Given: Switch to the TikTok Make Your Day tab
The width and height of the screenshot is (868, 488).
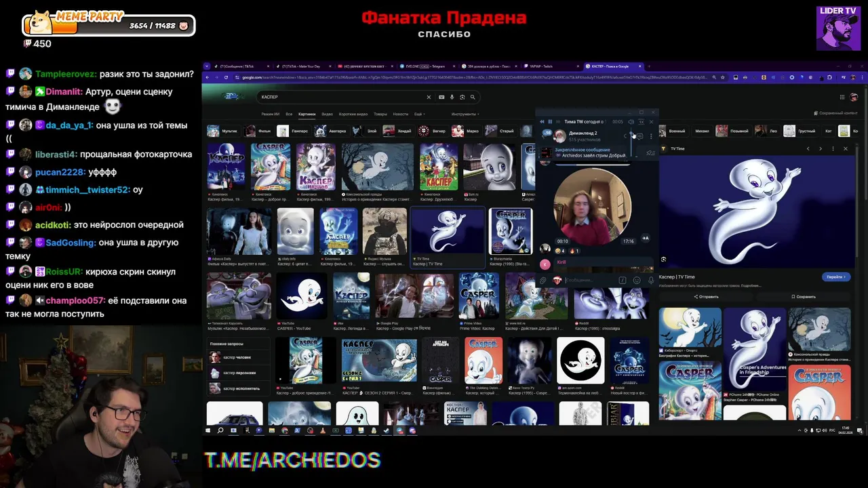Looking at the screenshot, I should tap(302, 66).
